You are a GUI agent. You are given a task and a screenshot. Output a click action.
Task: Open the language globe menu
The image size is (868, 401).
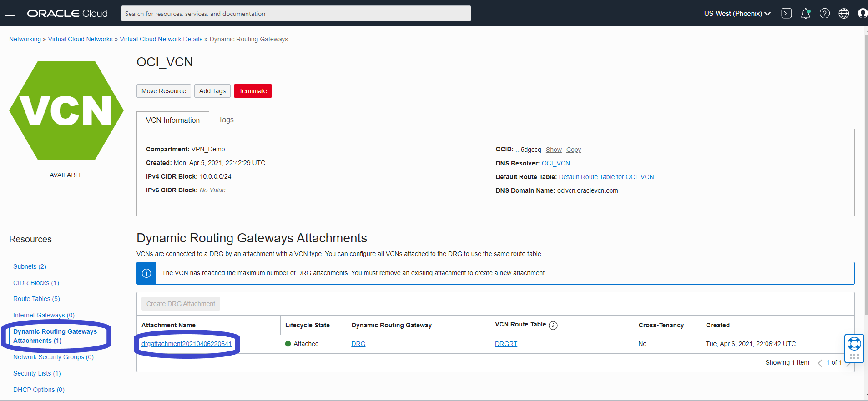[843, 14]
